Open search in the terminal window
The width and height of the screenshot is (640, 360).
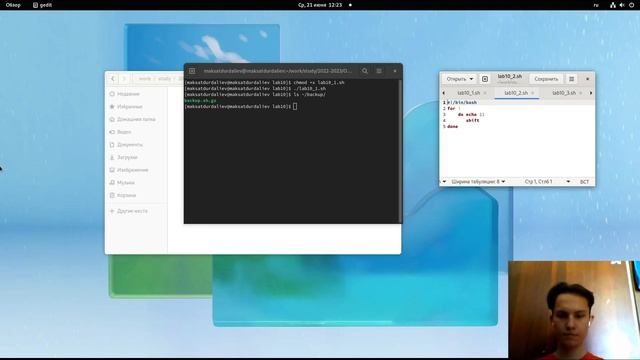(364, 71)
